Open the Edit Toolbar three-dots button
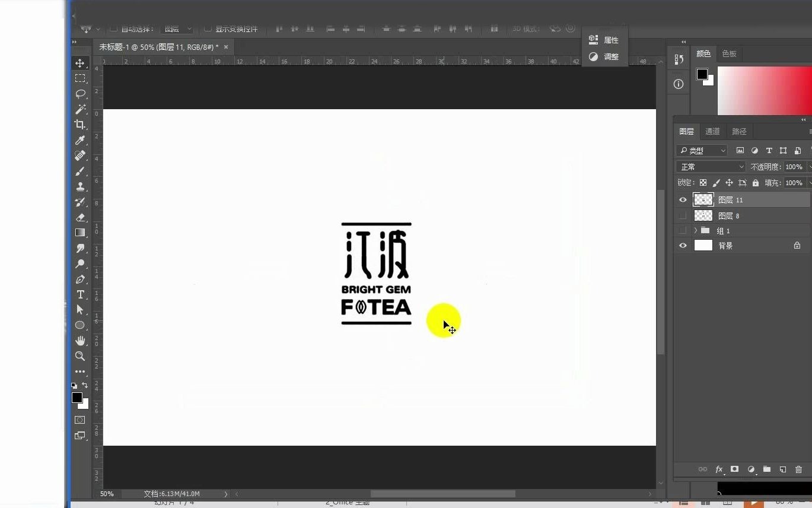Screen dimensions: 812x508 [80, 372]
